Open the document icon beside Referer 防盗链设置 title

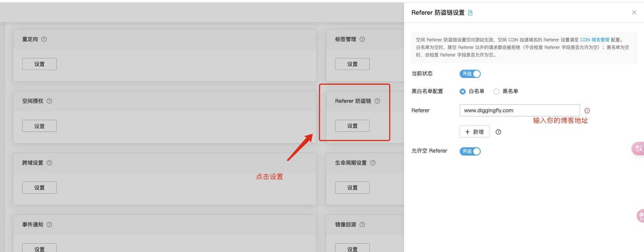tap(470, 13)
